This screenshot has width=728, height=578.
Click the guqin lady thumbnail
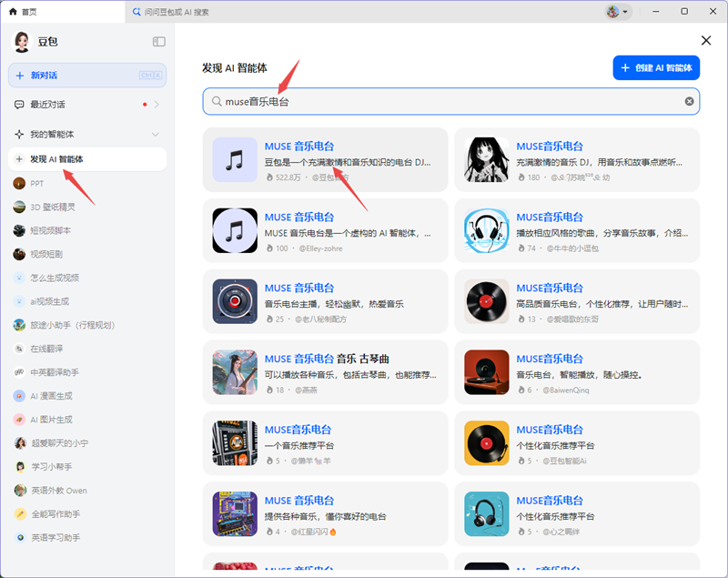point(235,372)
